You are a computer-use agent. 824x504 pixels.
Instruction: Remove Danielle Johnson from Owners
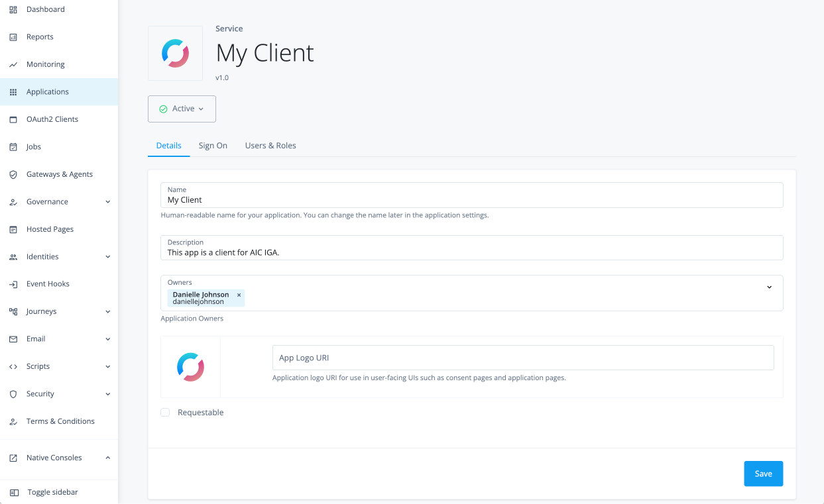pos(239,295)
